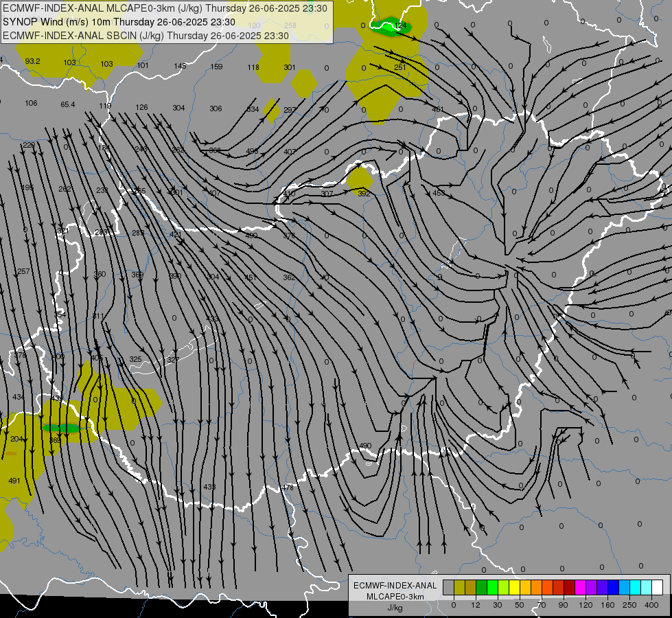Click the pure blue legend swatch
Image resolution: width=672 pixels, height=618 pixels.
point(613,587)
